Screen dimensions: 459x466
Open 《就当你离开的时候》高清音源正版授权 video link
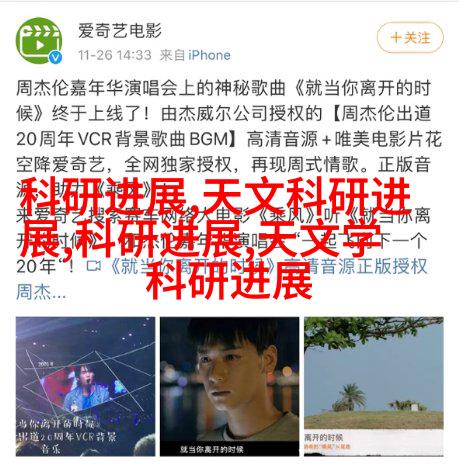[269, 266]
